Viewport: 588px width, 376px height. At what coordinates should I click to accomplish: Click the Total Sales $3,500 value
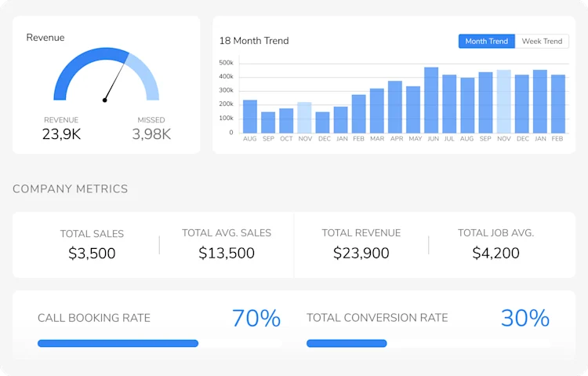[92, 254]
